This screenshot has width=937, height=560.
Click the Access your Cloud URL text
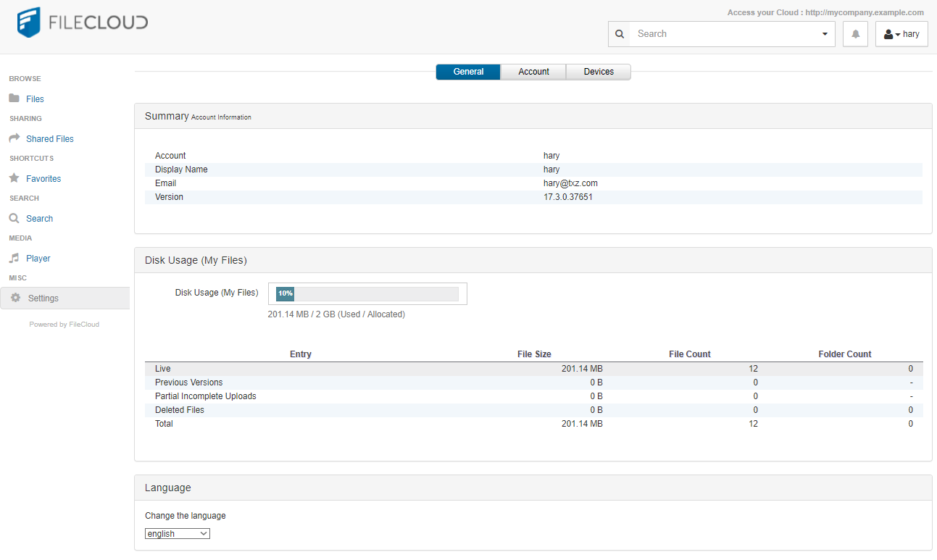[825, 12]
